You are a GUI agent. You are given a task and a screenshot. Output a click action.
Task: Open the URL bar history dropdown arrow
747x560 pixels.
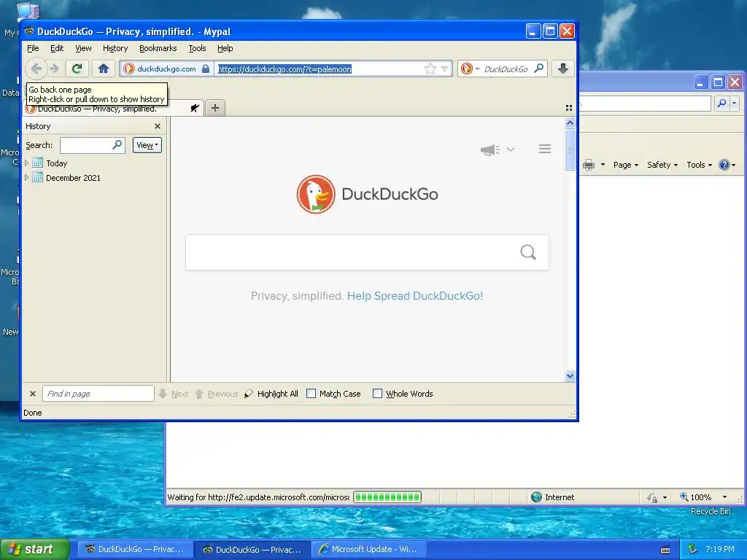pyautogui.click(x=444, y=69)
